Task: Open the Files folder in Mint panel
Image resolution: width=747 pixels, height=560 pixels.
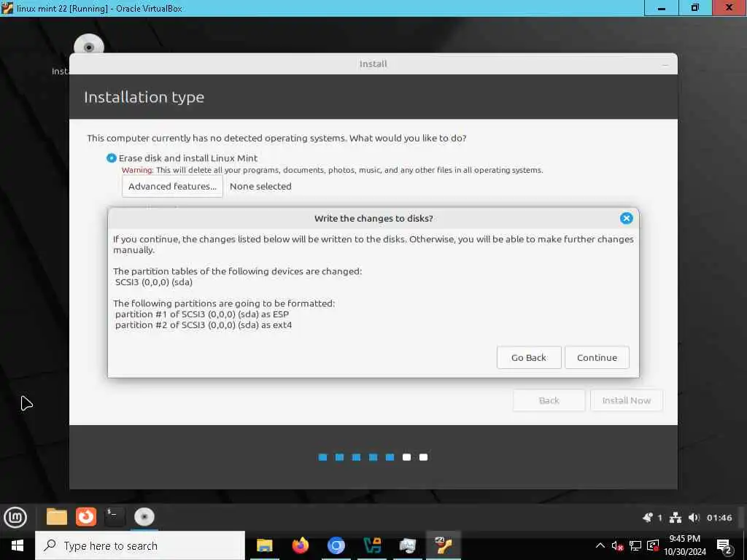Action: pos(57,517)
